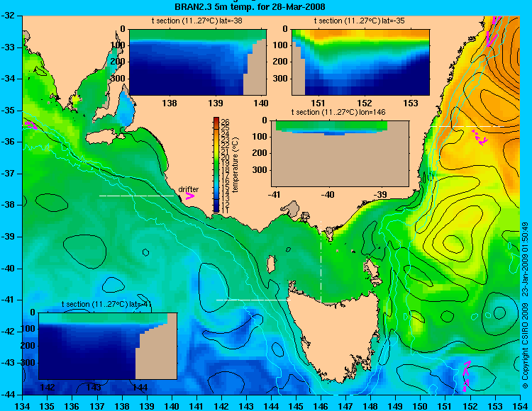Click the CSIRO 2009 copyright timestamp text
This screenshot has width=532, height=411.
click(x=524, y=306)
